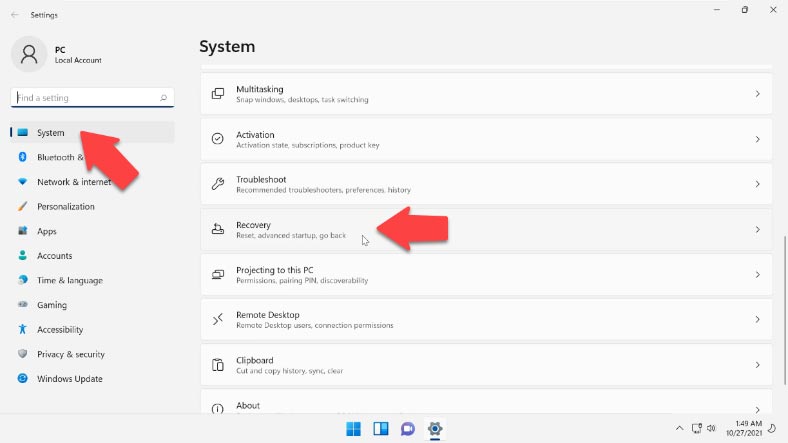Click the About info icon
Viewport: 788px width, 443px height.
(x=218, y=409)
